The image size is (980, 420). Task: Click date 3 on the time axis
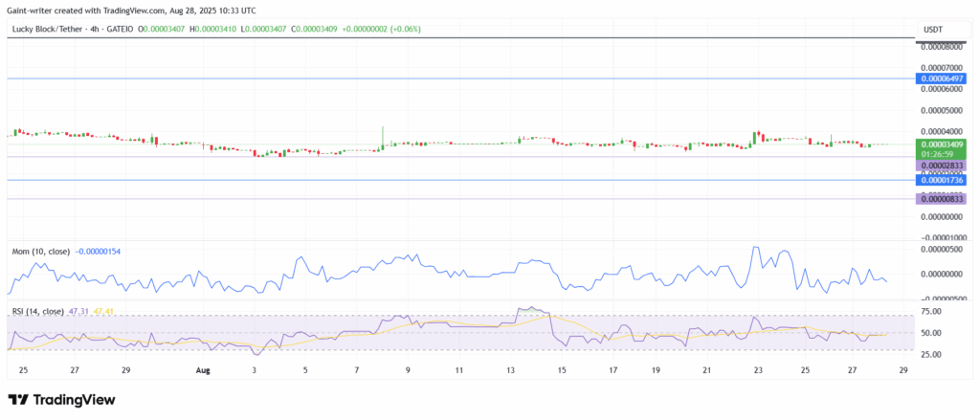click(x=254, y=370)
